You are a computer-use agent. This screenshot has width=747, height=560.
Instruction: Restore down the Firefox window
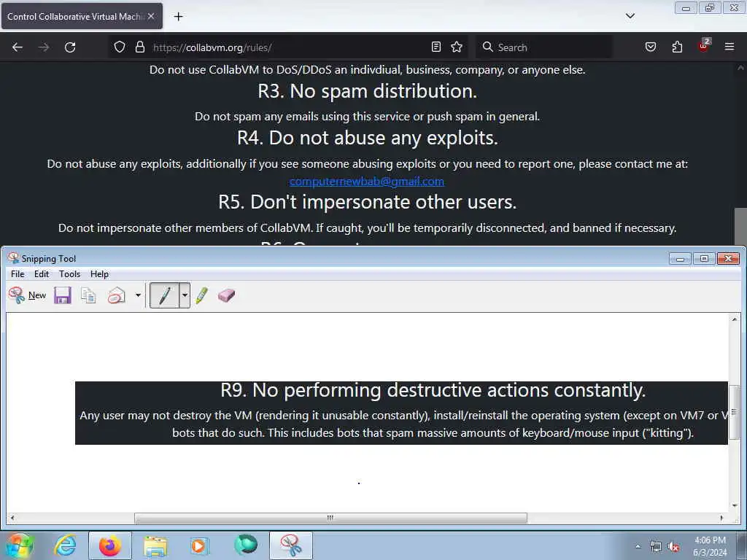710,8
